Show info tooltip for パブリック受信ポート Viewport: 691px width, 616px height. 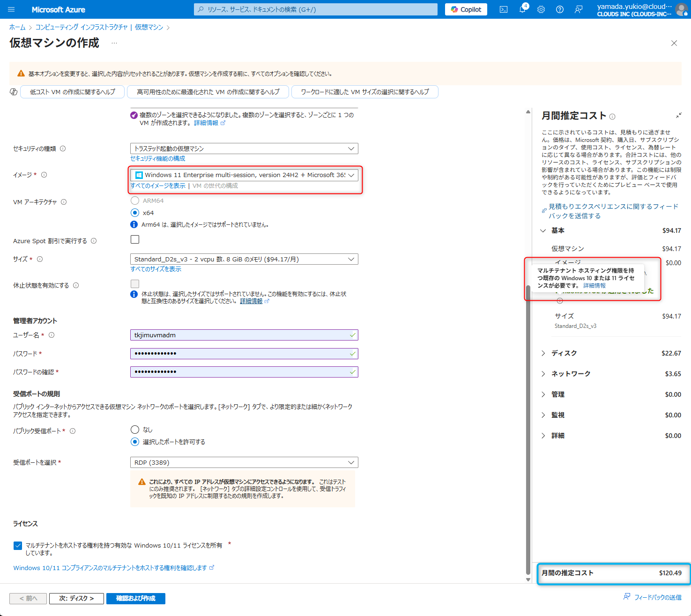point(73,431)
